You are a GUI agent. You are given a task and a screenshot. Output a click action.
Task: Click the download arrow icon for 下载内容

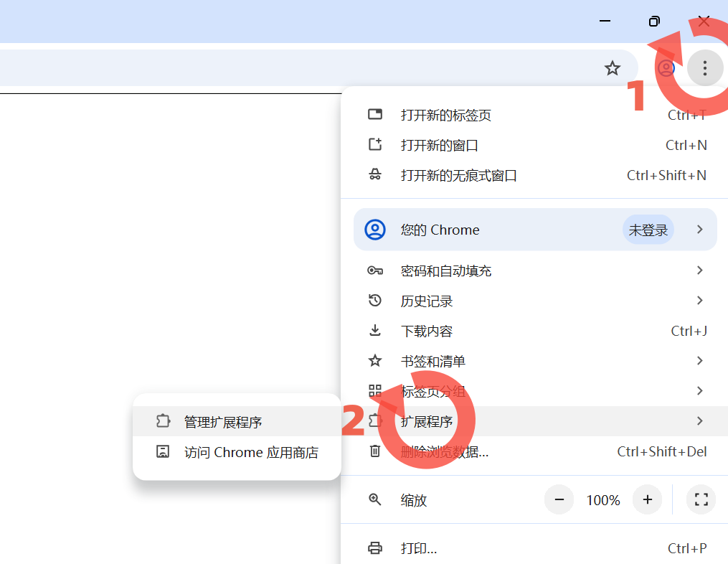[x=375, y=331]
